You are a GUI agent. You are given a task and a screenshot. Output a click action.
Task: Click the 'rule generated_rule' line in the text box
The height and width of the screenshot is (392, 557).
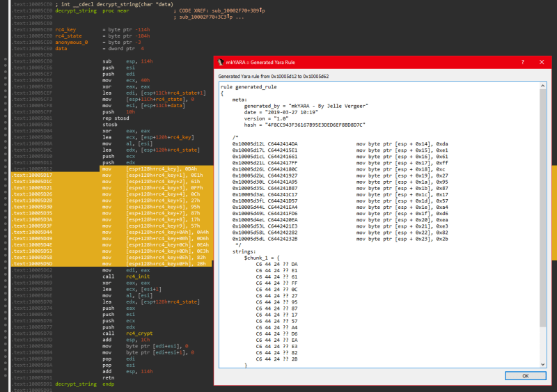[249, 87]
